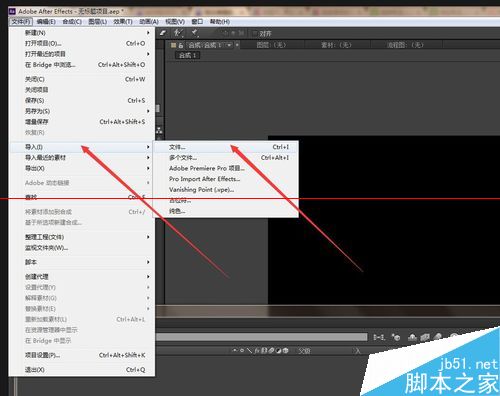Enable the 对齐 snapping checkbox
Image resolution: width=500 pixels, height=396 pixels.
(255, 33)
